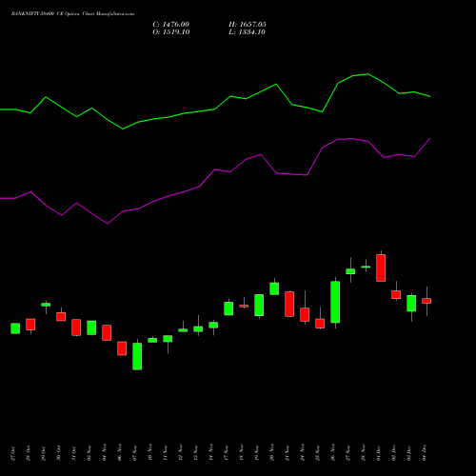Image resolution: width=476 pixels, height=476 pixels.
Task: Click the BANKNIFTY CE Option chart title
Action: point(72,13)
